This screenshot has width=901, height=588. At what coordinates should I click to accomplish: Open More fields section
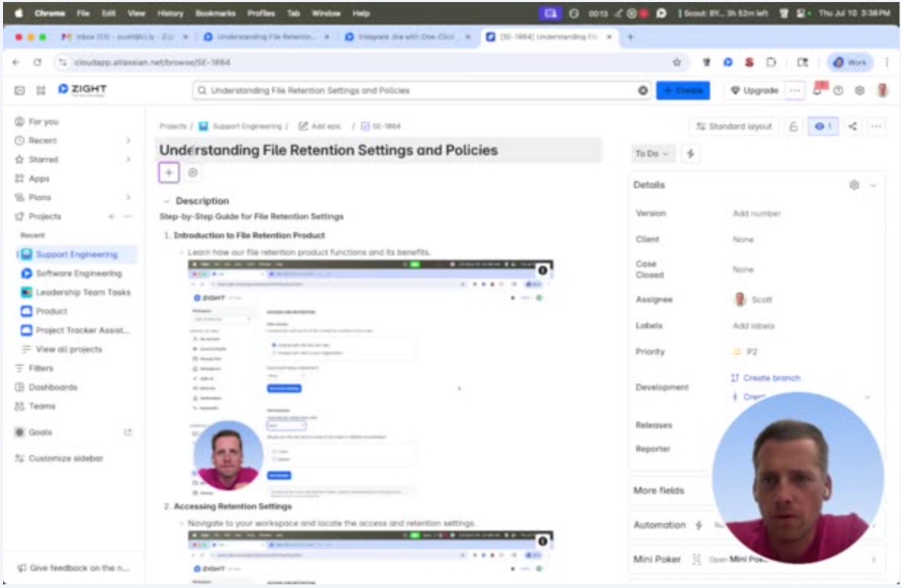click(x=659, y=490)
